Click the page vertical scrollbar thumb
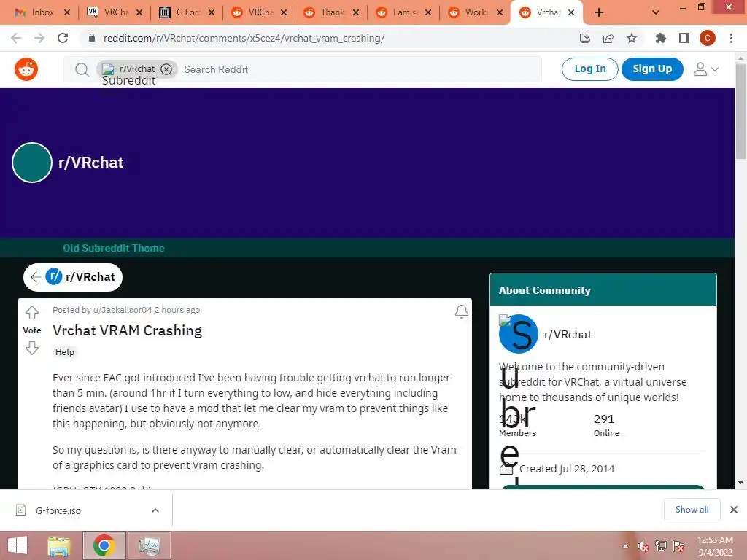Viewport: 747px width, 560px height. click(x=740, y=111)
